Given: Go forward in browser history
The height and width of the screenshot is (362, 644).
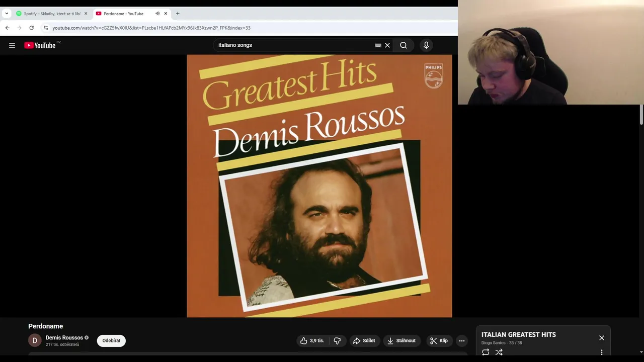Looking at the screenshot, I should click(x=19, y=28).
